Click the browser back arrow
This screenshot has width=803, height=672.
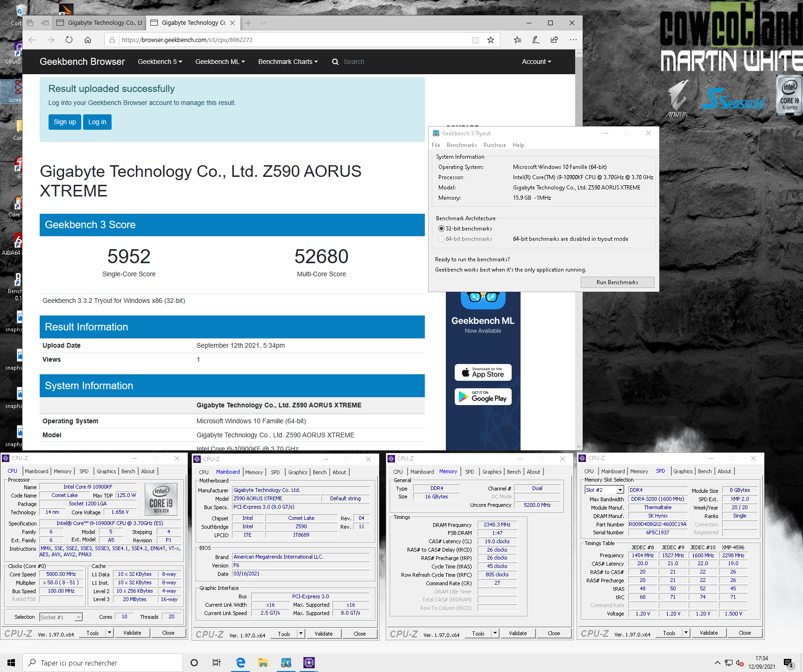[32, 40]
